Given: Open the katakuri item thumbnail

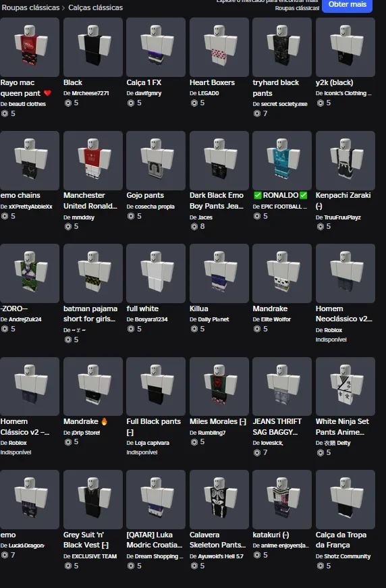Looking at the screenshot, I should (282, 500).
